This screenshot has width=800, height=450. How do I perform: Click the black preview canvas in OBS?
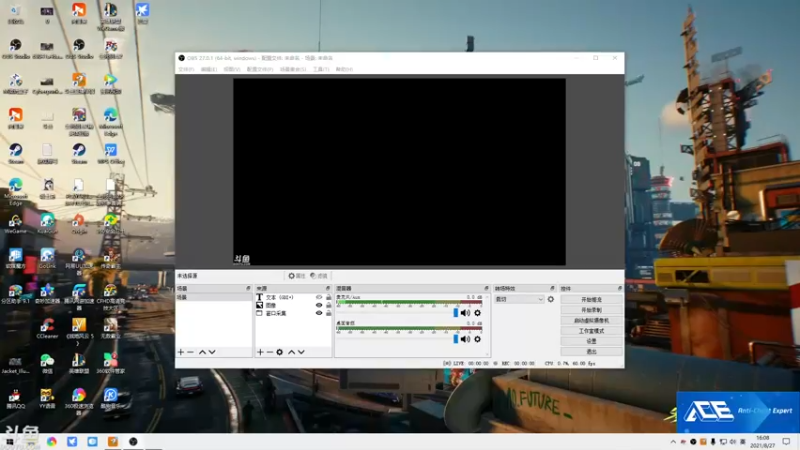pyautogui.click(x=399, y=171)
